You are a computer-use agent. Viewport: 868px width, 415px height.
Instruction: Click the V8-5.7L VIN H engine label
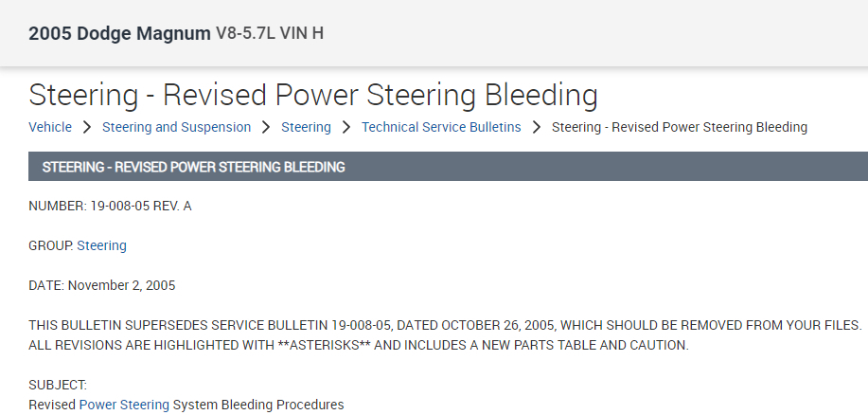coord(270,34)
